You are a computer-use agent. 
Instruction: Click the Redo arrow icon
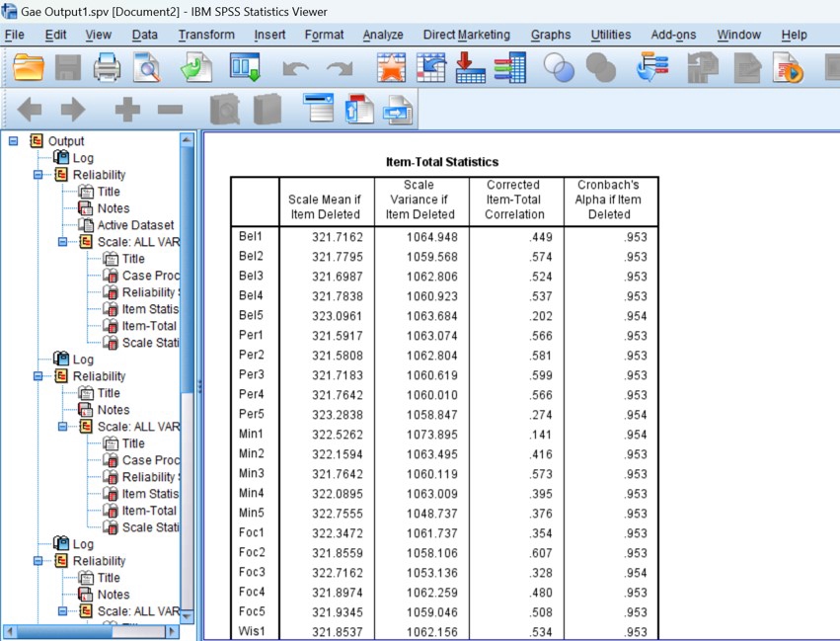click(x=340, y=68)
